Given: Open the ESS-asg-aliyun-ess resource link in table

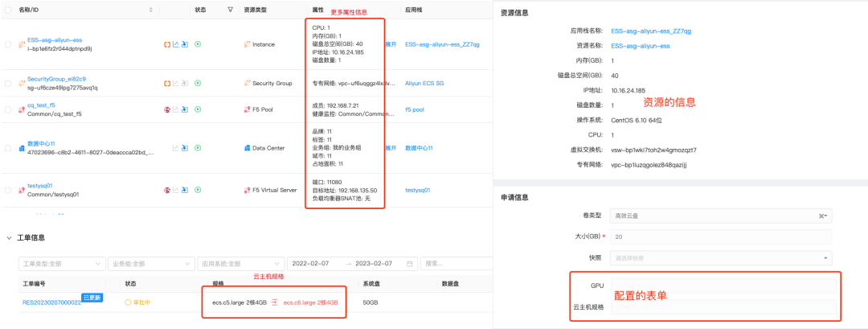Looking at the screenshot, I should tap(55, 40).
